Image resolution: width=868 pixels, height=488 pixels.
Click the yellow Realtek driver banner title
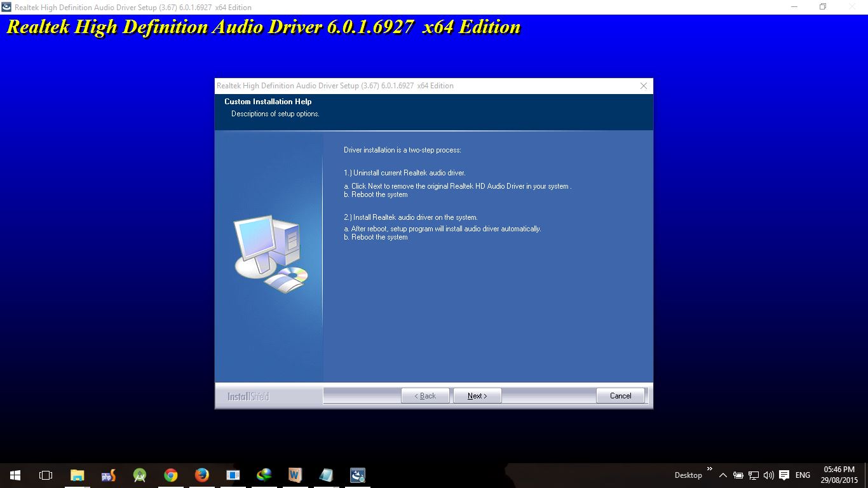click(263, 27)
